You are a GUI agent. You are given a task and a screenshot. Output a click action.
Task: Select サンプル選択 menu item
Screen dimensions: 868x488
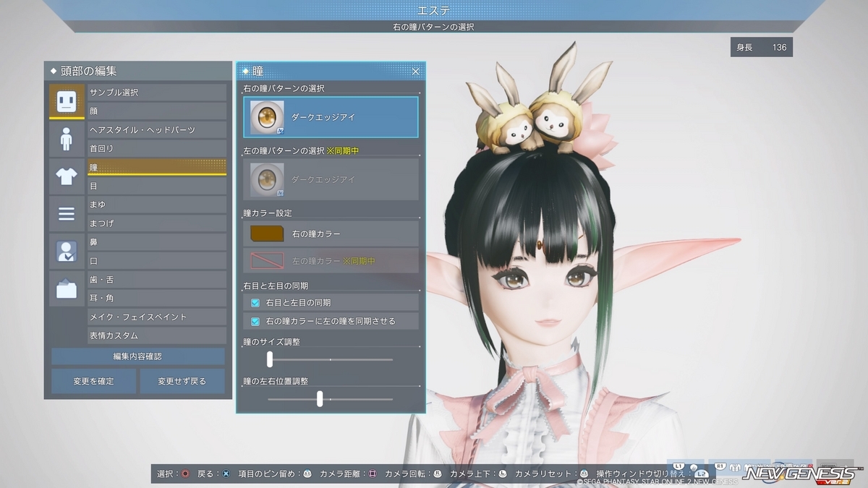[157, 93]
